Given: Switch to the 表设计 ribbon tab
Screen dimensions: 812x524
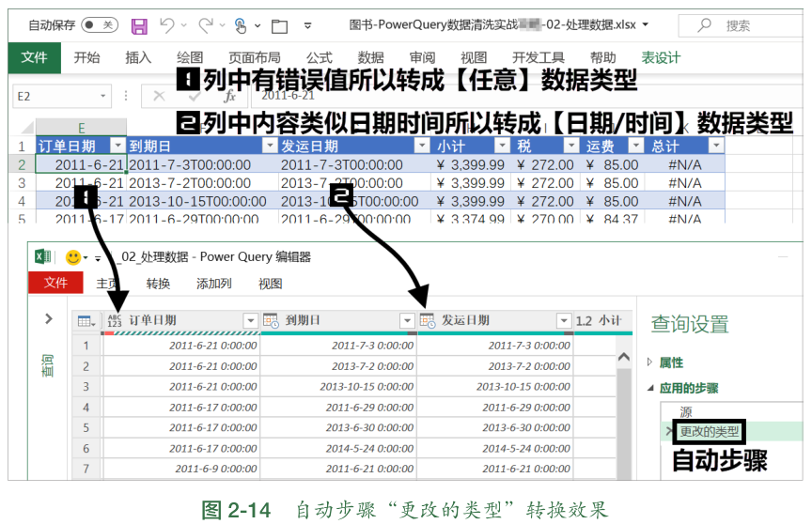Looking at the screenshot, I should coord(661,57).
